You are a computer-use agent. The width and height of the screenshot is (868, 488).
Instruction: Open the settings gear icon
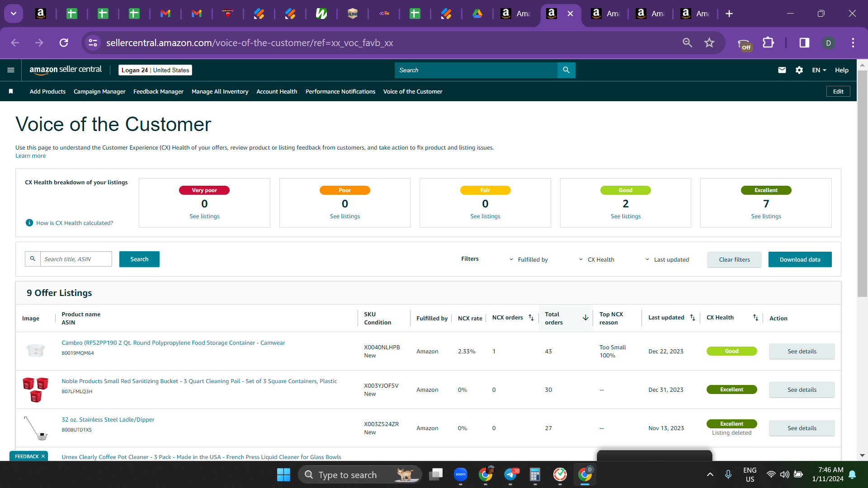coord(799,70)
